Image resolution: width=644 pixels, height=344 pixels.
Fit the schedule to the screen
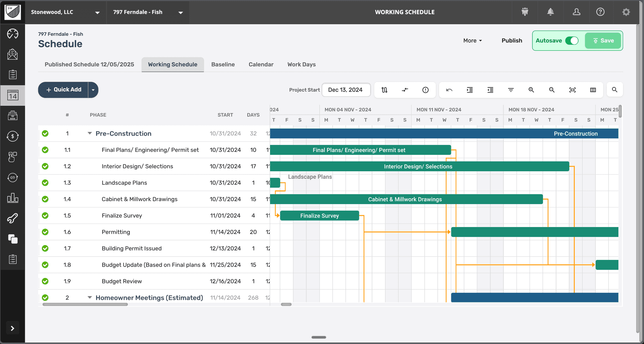(x=573, y=90)
